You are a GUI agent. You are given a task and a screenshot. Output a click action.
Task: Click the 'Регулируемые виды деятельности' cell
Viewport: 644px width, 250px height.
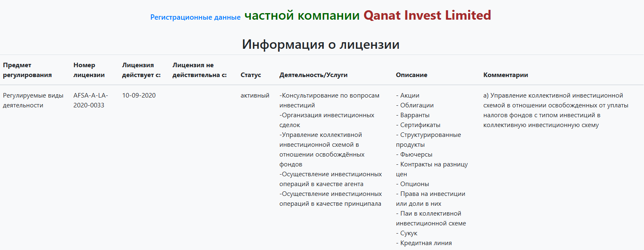[x=33, y=100]
